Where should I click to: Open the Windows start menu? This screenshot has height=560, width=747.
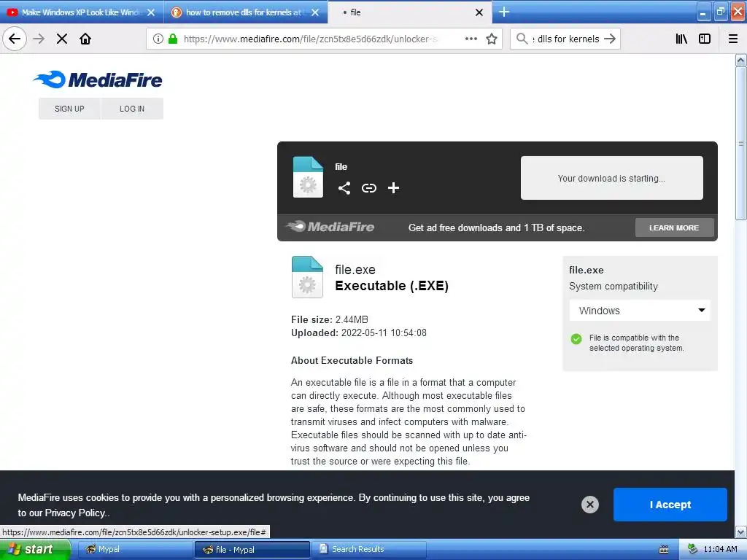click(x=35, y=549)
